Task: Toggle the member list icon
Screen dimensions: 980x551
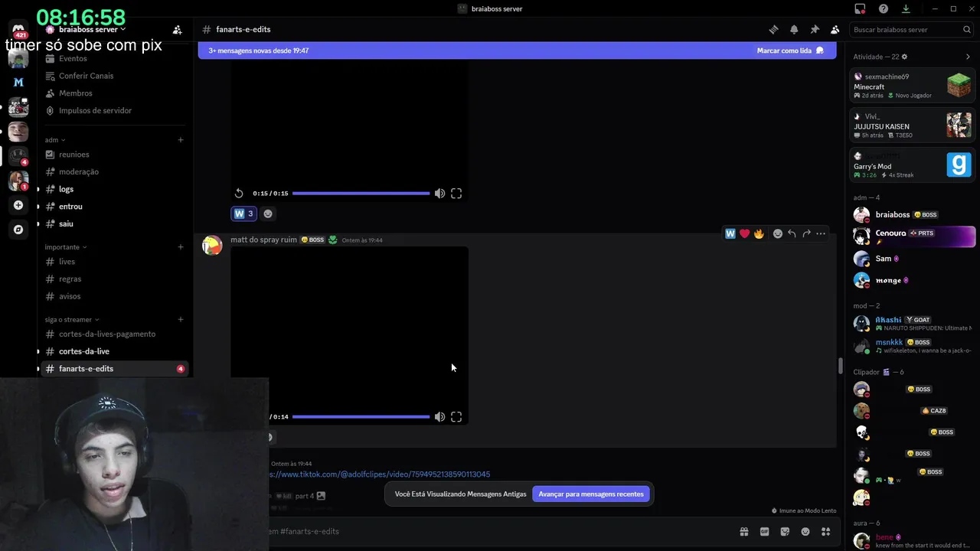Action: pos(835,30)
